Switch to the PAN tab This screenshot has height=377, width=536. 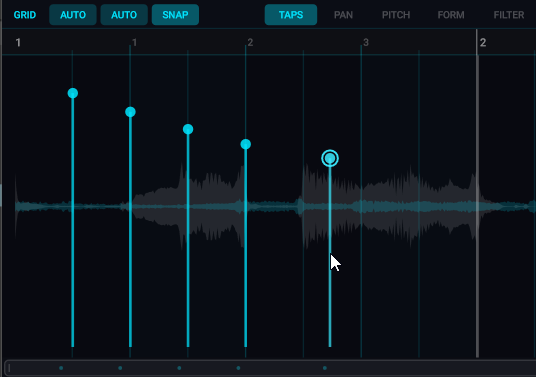[x=343, y=15]
